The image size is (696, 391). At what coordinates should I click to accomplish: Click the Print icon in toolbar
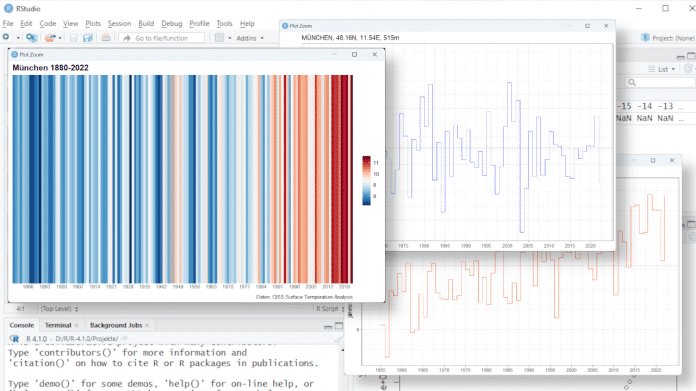106,38
